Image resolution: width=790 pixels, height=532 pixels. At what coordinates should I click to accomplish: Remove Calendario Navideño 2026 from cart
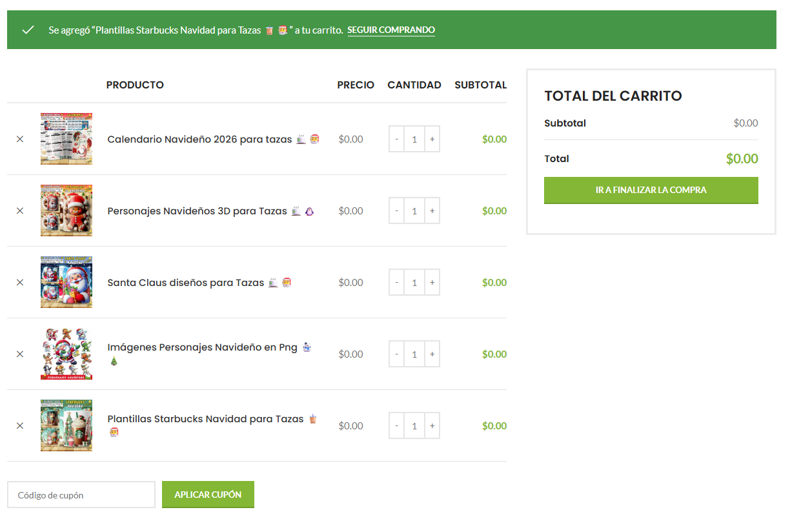[20, 139]
